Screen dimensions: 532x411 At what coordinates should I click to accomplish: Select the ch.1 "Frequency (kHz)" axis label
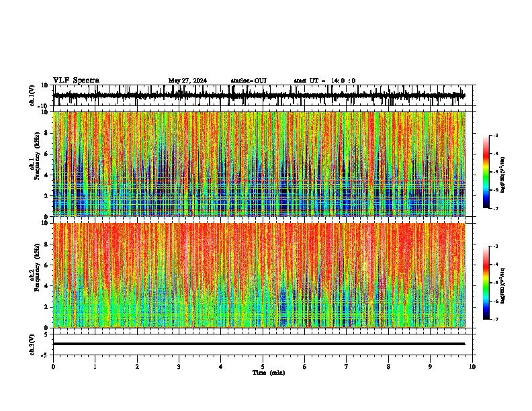click(x=38, y=156)
